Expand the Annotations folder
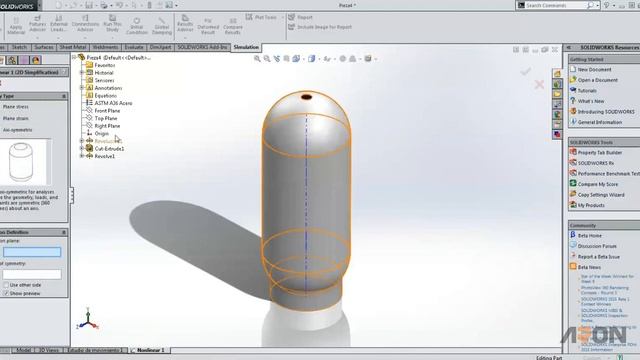This screenshot has width=640, height=360. (82, 88)
